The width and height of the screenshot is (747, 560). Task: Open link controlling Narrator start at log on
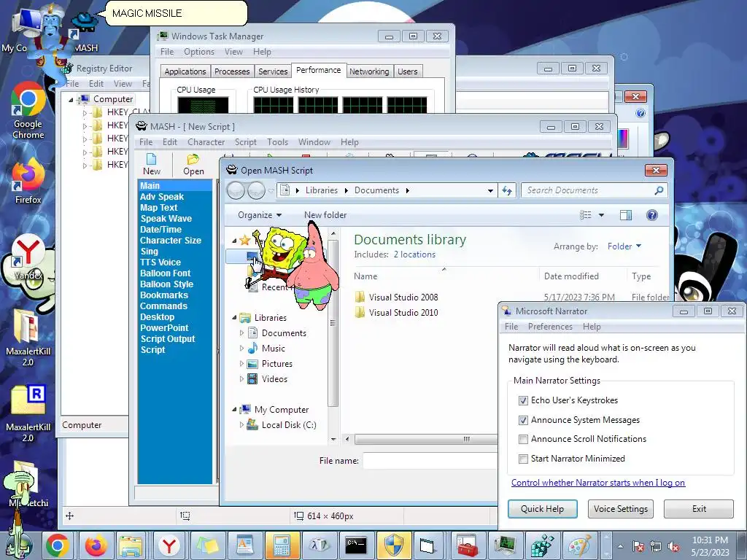(598, 483)
